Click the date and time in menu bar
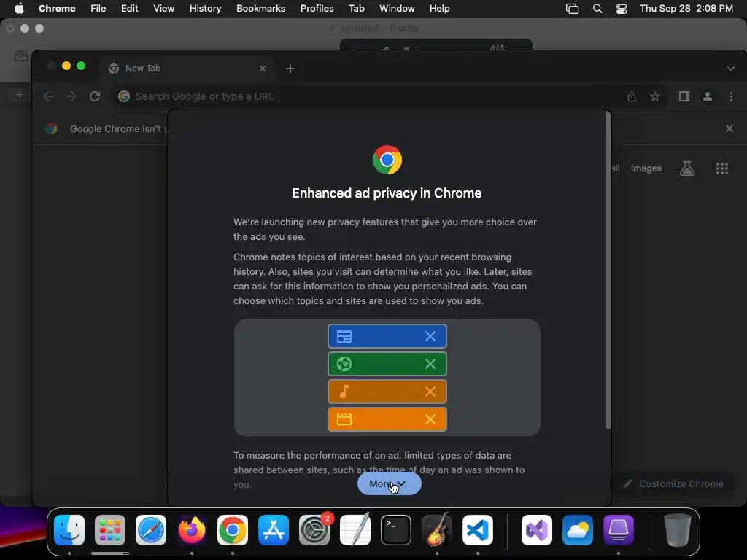 coord(686,8)
